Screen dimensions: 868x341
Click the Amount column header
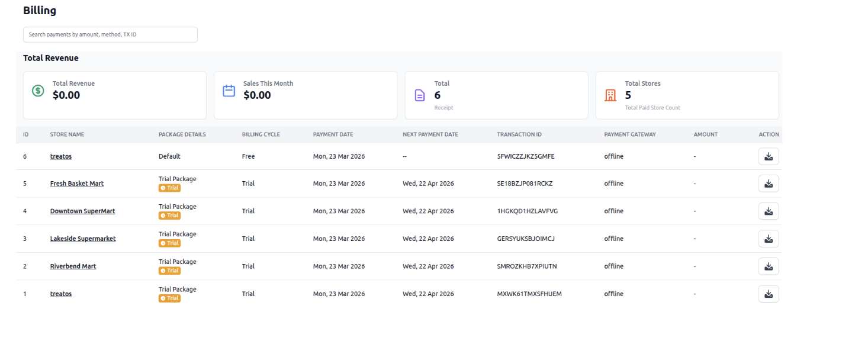click(x=706, y=134)
